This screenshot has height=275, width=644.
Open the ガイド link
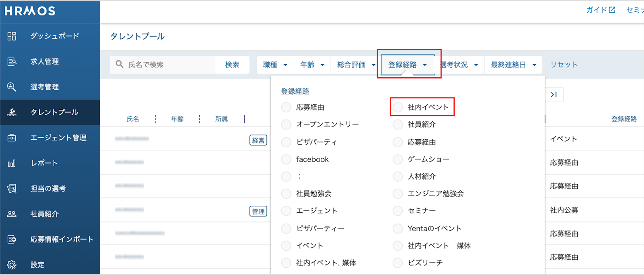pyautogui.click(x=601, y=10)
